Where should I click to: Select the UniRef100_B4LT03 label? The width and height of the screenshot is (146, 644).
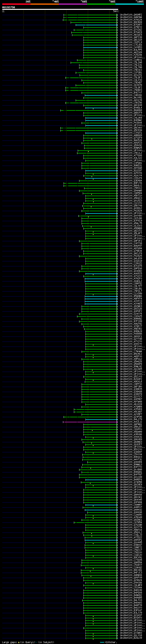pyautogui.click(x=131, y=600)
